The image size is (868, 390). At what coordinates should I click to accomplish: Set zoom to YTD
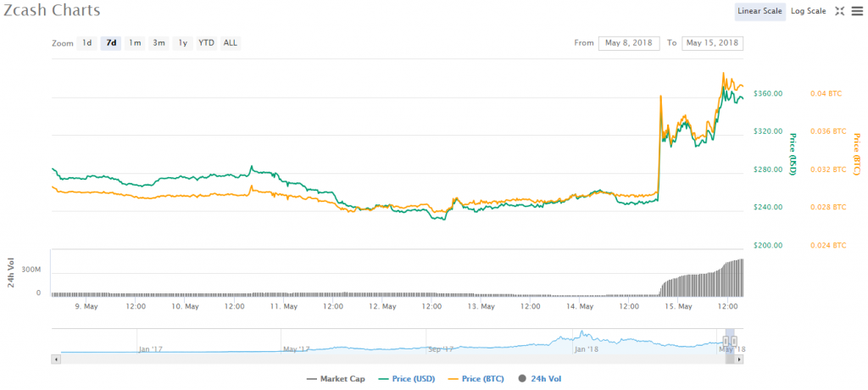tap(207, 42)
